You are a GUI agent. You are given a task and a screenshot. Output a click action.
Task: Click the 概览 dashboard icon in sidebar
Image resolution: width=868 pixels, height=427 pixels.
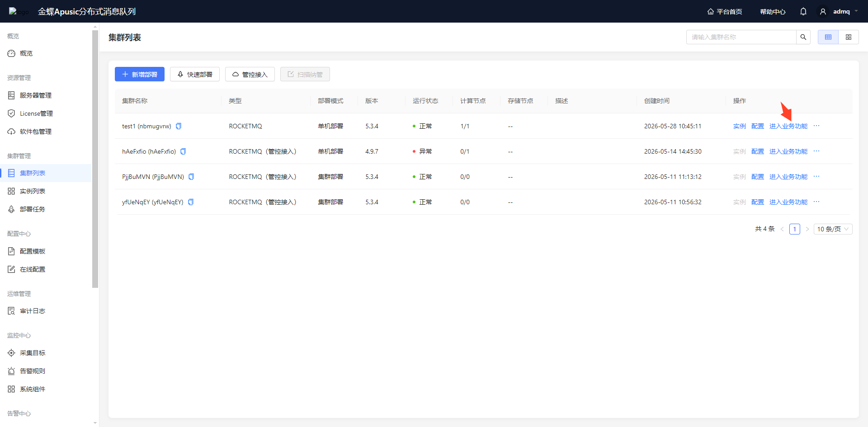(11, 53)
